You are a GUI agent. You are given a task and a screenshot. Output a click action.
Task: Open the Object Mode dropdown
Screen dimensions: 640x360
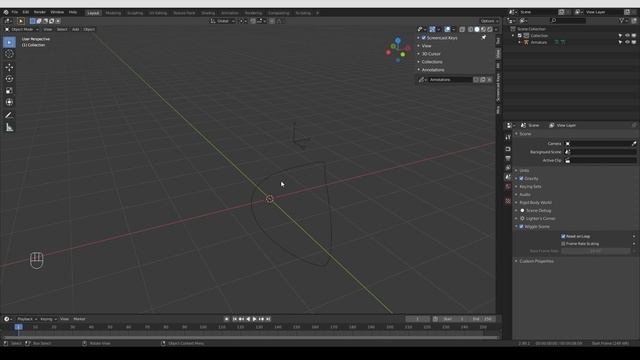22,29
